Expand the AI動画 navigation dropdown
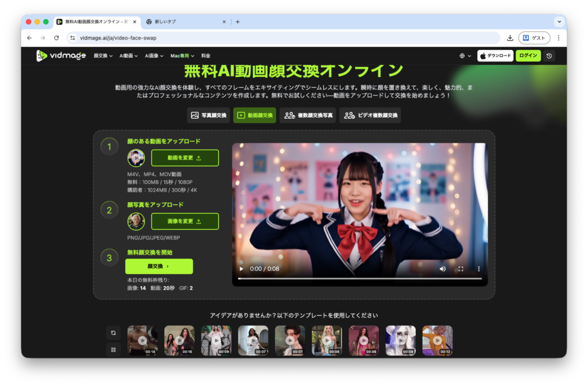588x386 pixels. (x=129, y=56)
